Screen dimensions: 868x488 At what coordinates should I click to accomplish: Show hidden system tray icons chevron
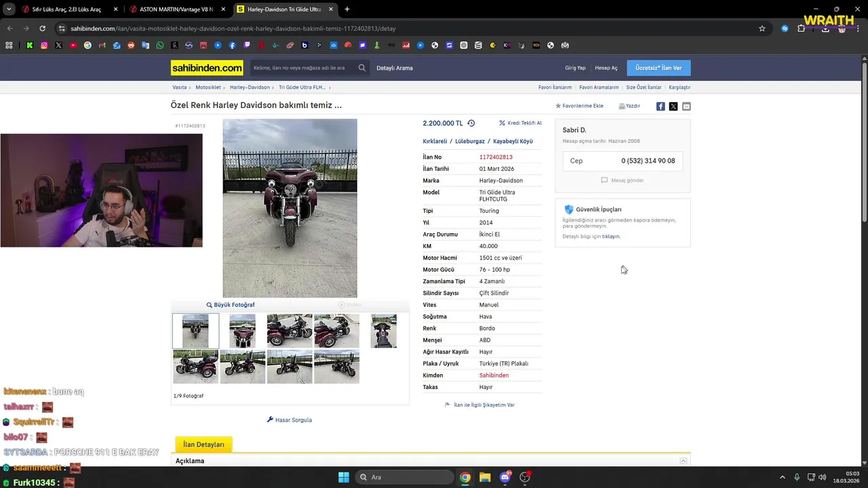pyautogui.click(x=782, y=477)
